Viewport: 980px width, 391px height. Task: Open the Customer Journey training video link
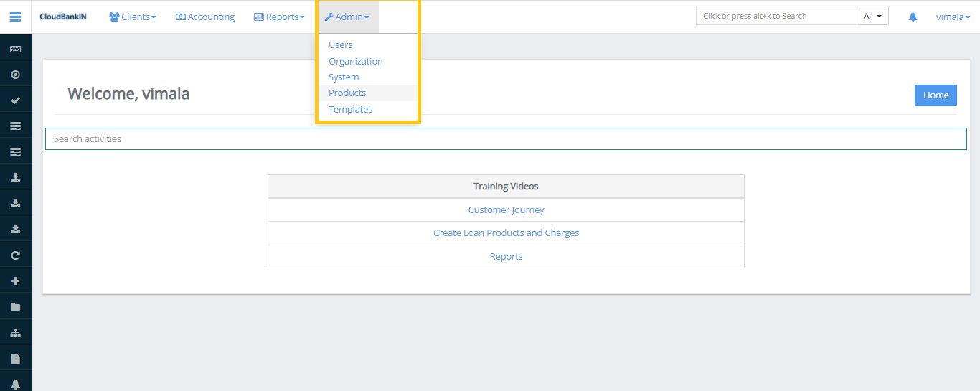pyautogui.click(x=506, y=210)
